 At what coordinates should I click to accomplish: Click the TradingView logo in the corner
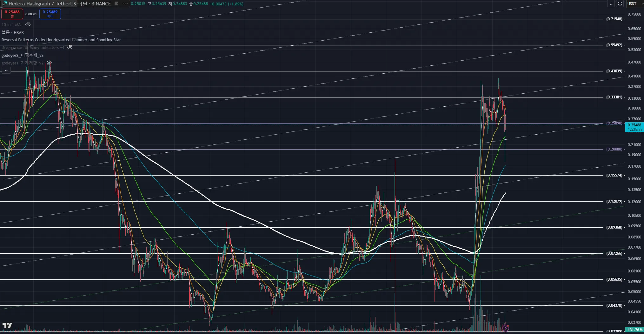pyautogui.click(x=7, y=325)
